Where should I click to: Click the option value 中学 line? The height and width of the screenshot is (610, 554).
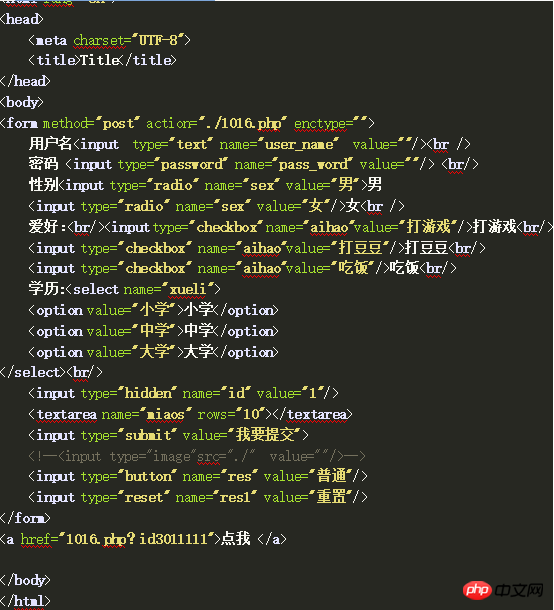click(x=153, y=331)
